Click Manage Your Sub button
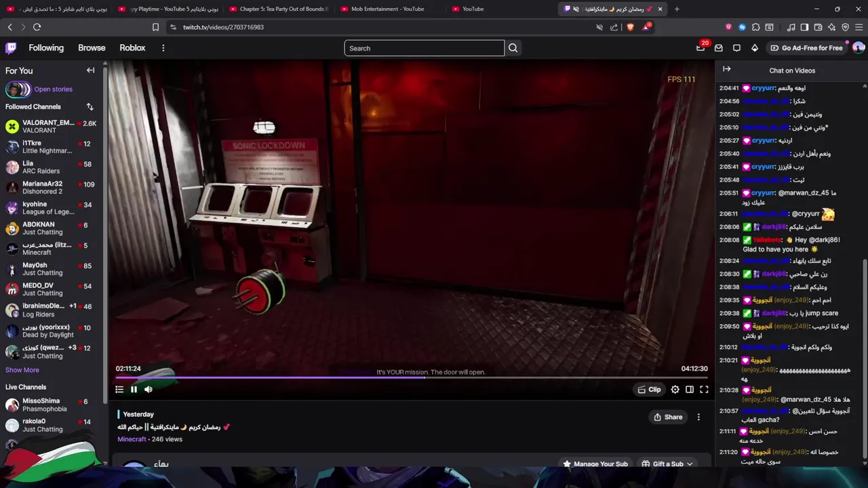This screenshot has height=488, width=868. [x=595, y=464]
